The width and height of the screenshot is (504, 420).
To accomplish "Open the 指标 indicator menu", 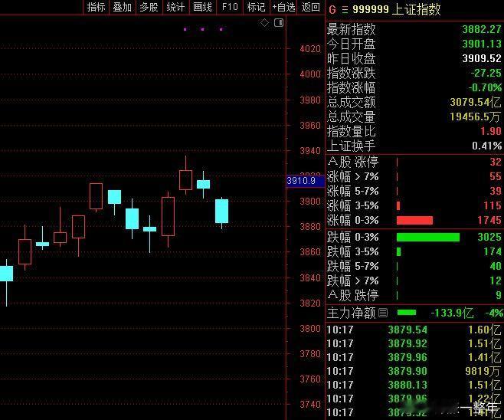I will [x=96, y=7].
